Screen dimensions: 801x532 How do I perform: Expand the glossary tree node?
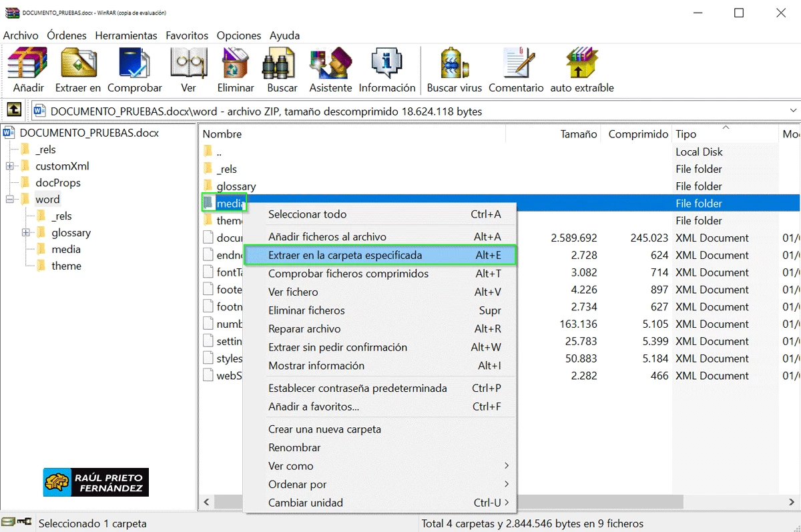click(x=26, y=233)
